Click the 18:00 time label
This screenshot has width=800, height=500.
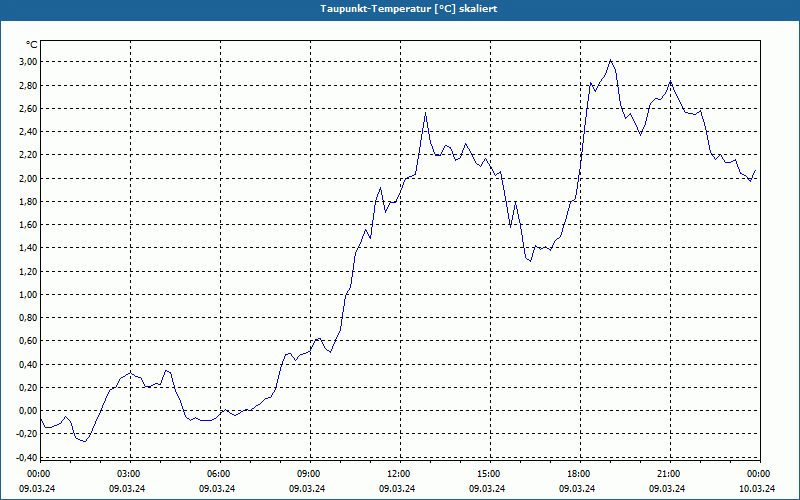(581, 474)
